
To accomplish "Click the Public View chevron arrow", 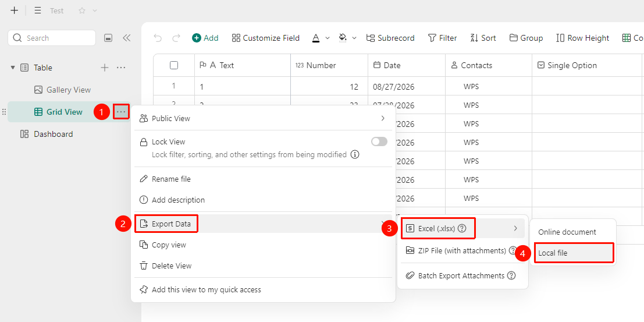I will (383, 118).
